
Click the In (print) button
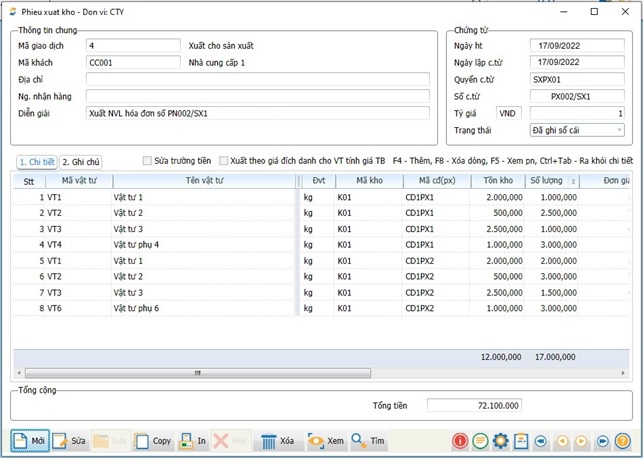tap(193, 440)
